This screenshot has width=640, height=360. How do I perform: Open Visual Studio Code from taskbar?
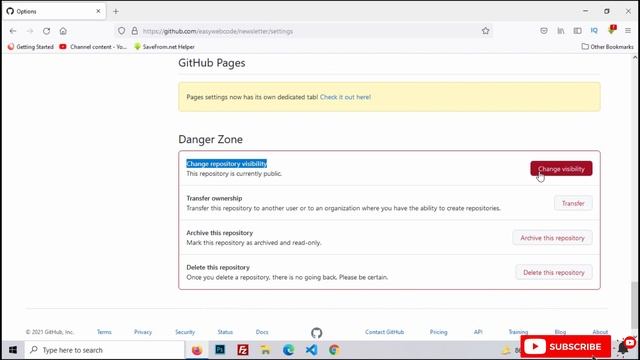(311, 350)
